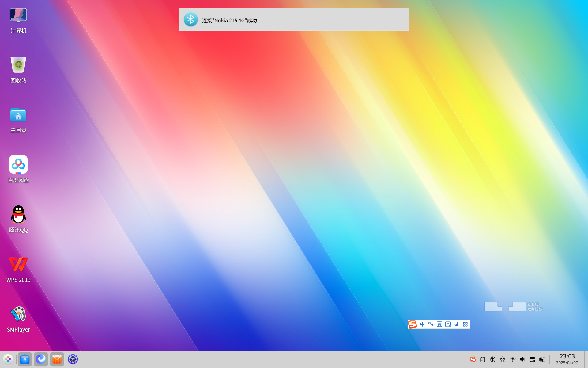Click the Sogou S logo on floating bar
The height and width of the screenshot is (368, 588).
tap(413, 324)
